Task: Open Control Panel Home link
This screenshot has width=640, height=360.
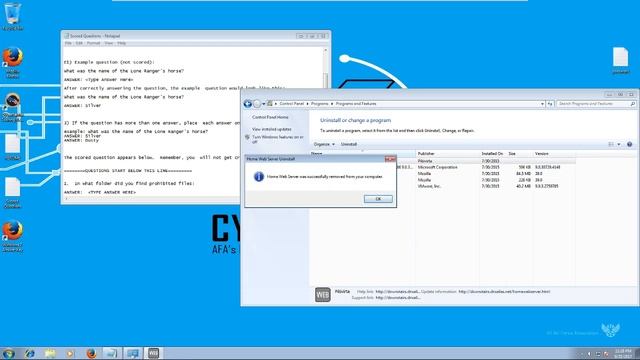Action: point(270,117)
